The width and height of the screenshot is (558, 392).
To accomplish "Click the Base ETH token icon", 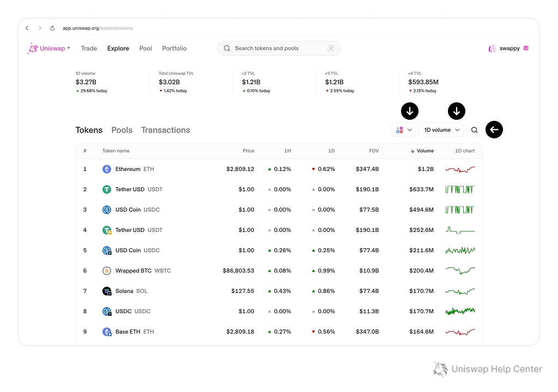I will click(107, 332).
